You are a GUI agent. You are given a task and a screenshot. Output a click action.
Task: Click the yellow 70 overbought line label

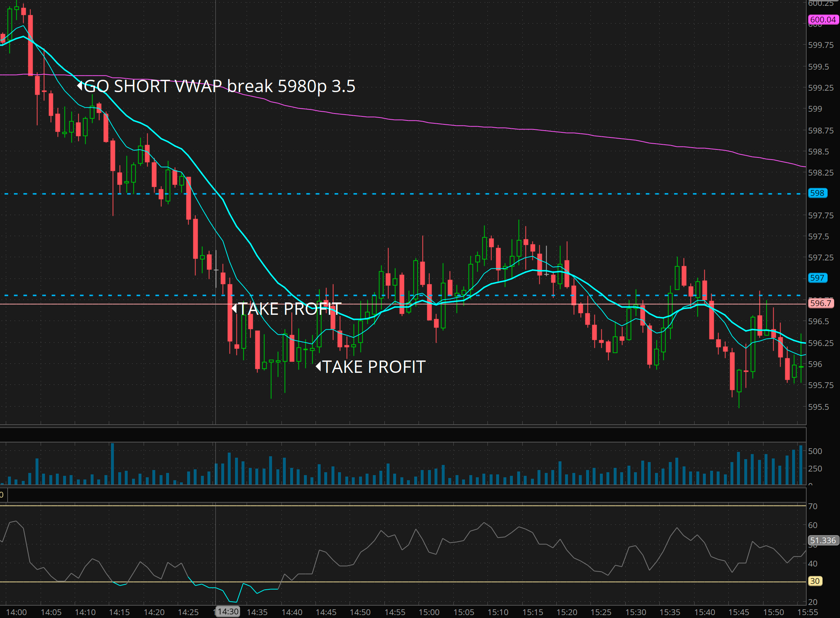click(x=812, y=506)
